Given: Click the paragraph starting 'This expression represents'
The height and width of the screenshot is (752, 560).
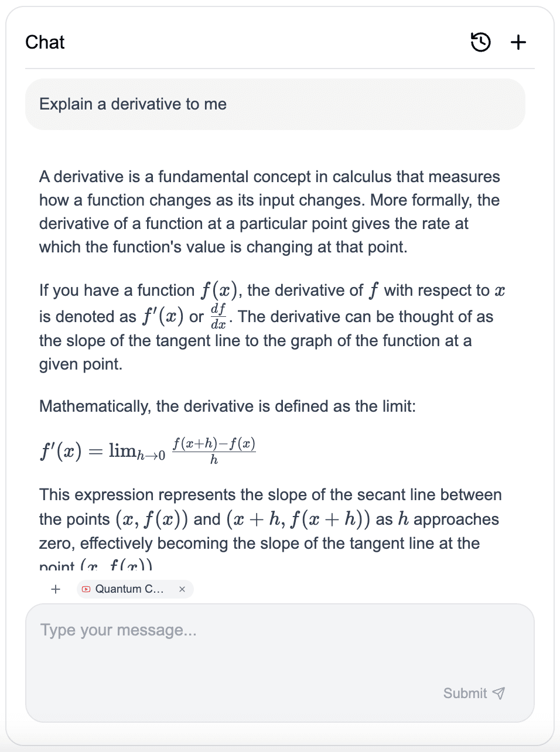Looking at the screenshot, I should [269, 519].
